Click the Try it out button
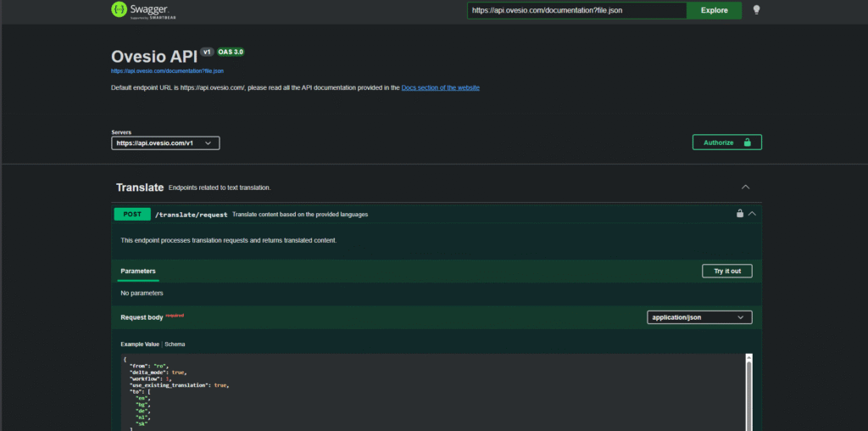The height and width of the screenshot is (431, 868). coord(726,271)
